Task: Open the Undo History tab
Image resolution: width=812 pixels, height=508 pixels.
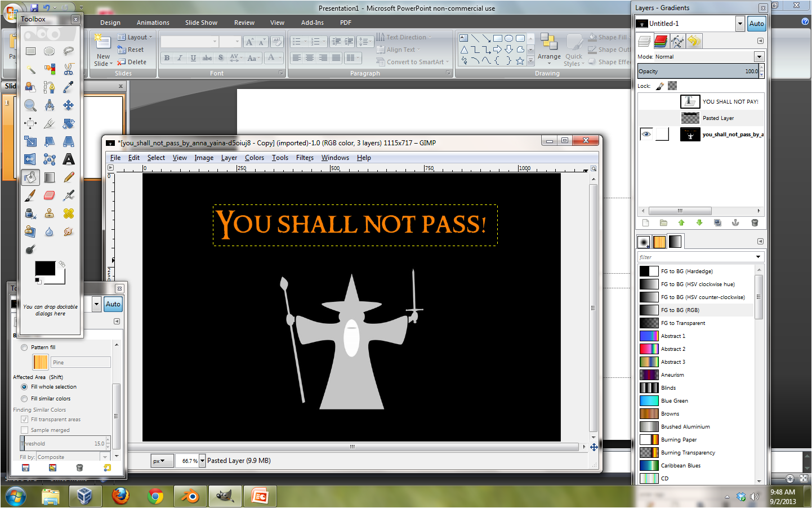Action: (694, 41)
